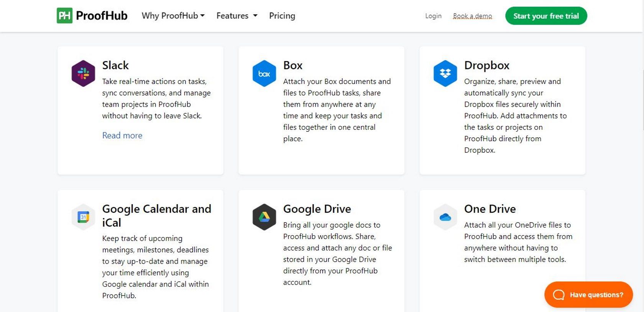This screenshot has width=644, height=312.
Task: Click the Dropbox description paragraph
Action: click(x=516, y=116)
